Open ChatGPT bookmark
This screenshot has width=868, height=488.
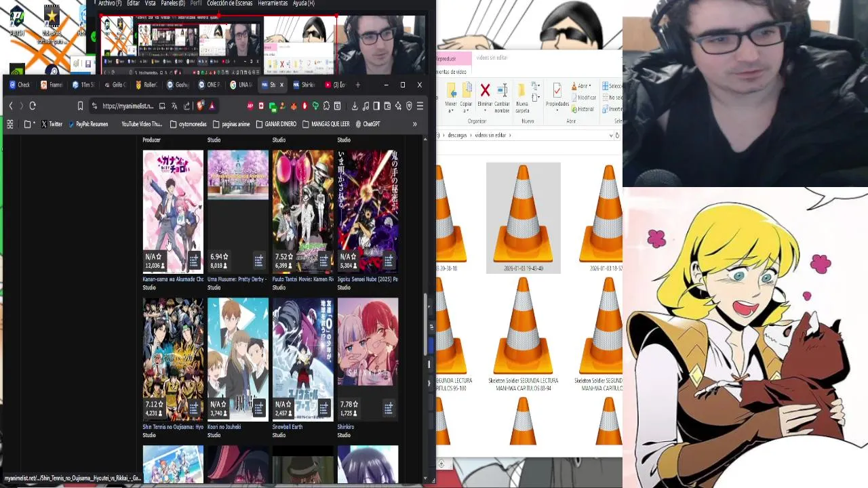[368, 124]
